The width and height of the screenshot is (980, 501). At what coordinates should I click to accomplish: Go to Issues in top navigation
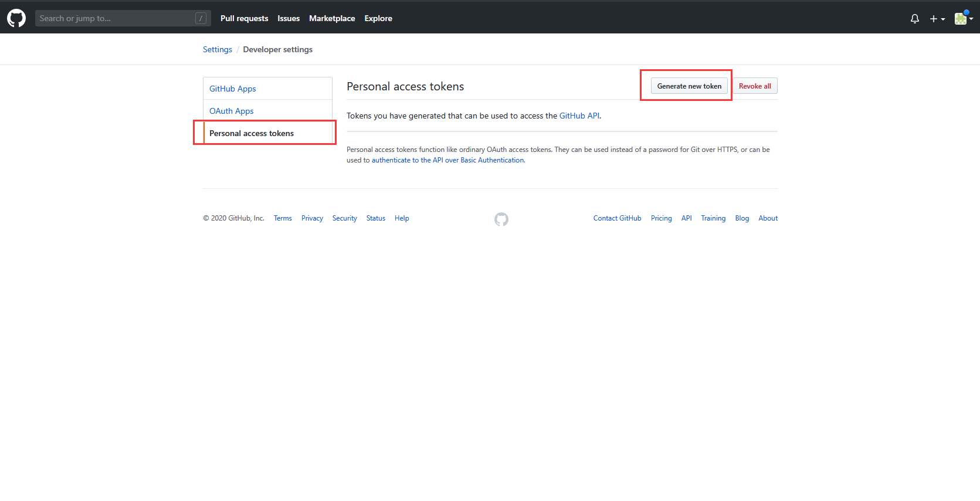point(289,18)
